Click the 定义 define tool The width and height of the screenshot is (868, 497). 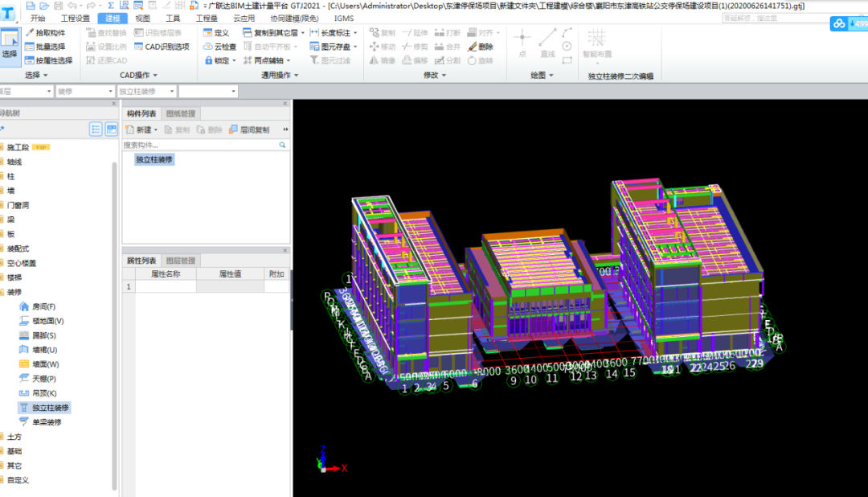pos(216,33)
